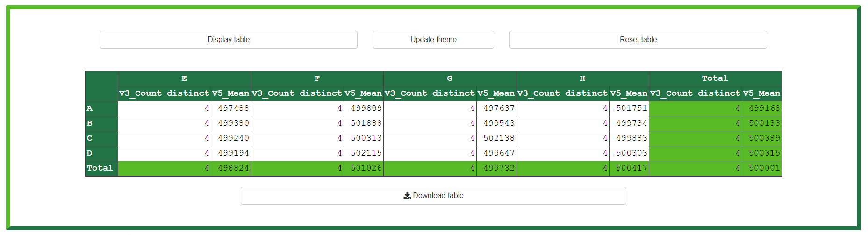Click the H column group header
The width and height of the screenshot is (868, 235).
582,78
